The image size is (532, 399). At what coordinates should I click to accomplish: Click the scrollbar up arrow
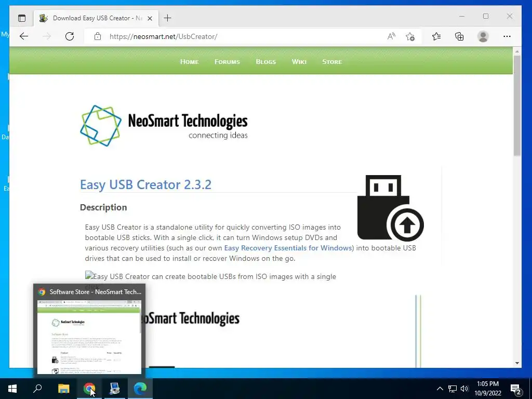click(x=517, y=51)
